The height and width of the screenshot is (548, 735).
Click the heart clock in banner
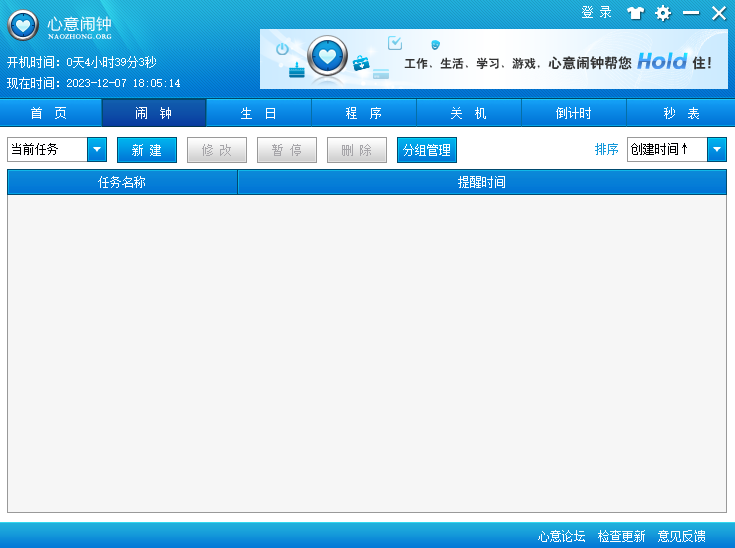pos(327,56)
